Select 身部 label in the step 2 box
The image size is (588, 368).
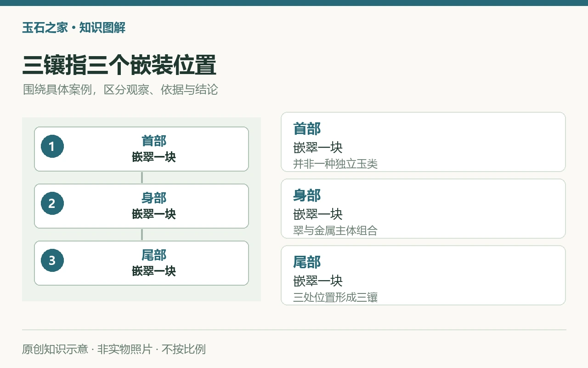[x=154, y=198]
